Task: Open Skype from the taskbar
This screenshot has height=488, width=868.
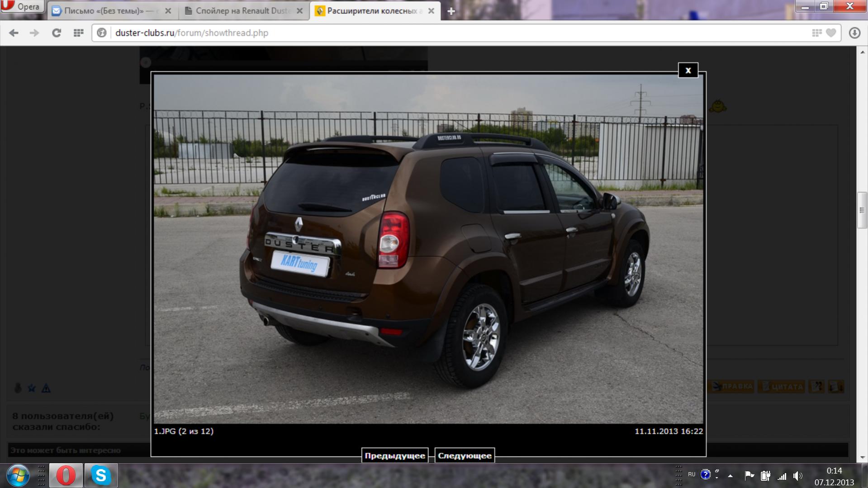Action: [101, 475]
